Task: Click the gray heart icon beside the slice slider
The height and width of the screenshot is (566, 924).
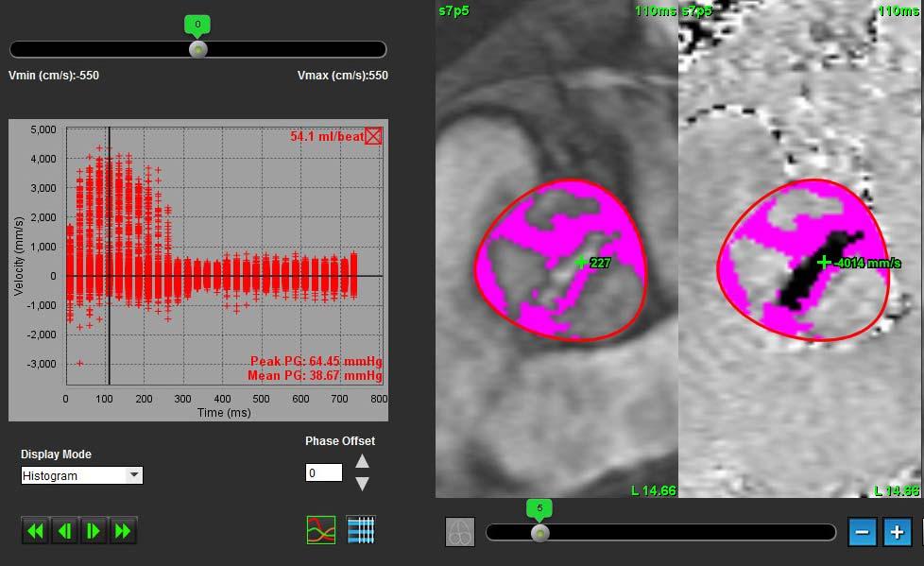Action: pyautogui.click(x=460, y=532)
